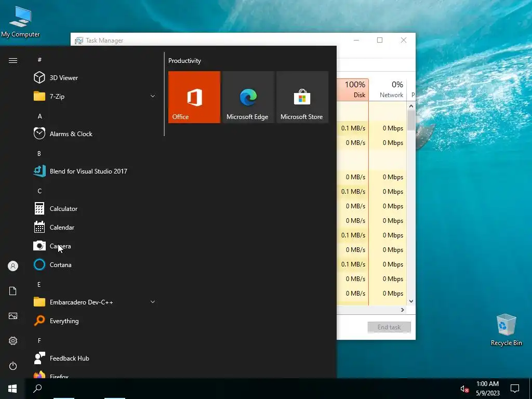The image size is (532, 399).
Task: Open Cortana from the app list
Action: coord(95,264)
